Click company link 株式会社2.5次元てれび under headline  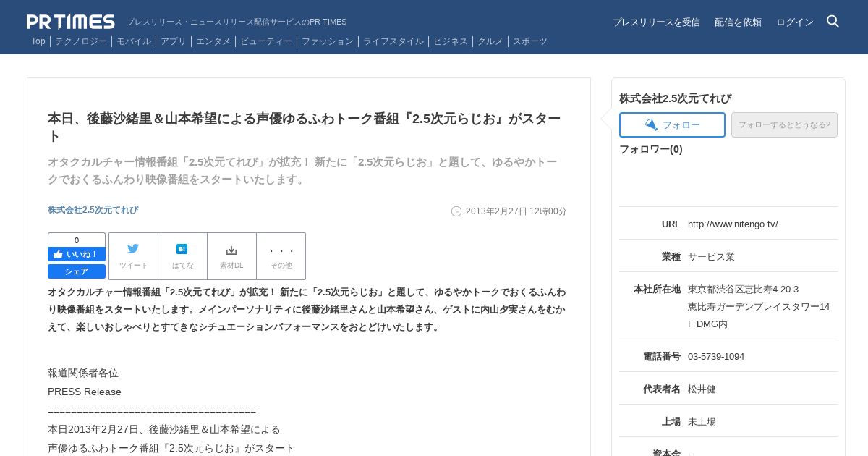point(93,210)
